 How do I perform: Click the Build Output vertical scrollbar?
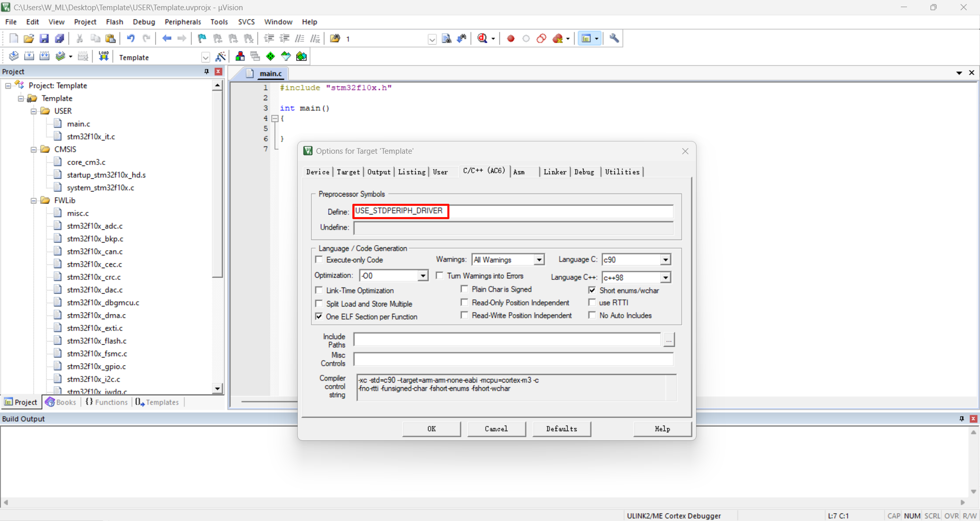pyautogui.click(x=973, y=462)
